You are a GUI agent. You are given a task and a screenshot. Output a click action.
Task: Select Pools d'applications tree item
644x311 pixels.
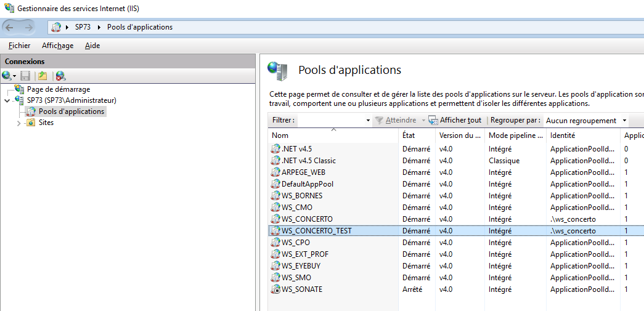tap(71, 111)
